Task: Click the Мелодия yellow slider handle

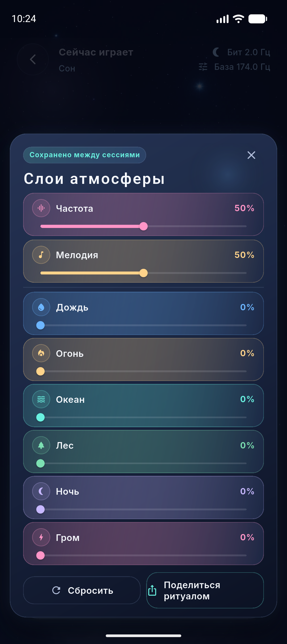Action: coord(143,273)
